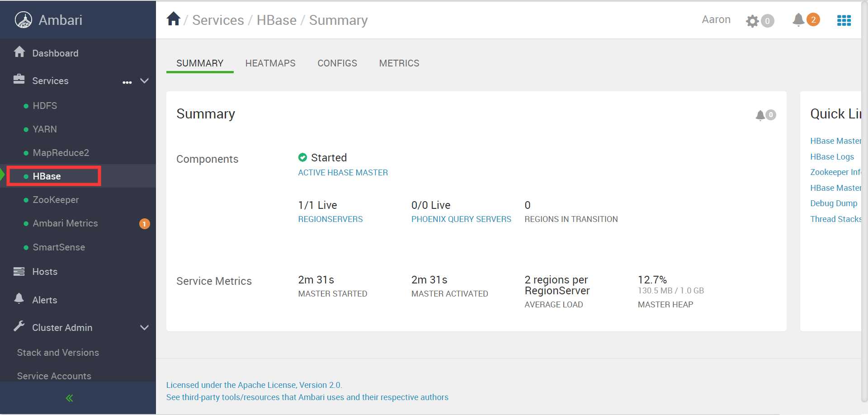Click the ACTIVE HBASE MASTER link
The height and width of the screenshot is (415, 868).
(x=343, y=173)
